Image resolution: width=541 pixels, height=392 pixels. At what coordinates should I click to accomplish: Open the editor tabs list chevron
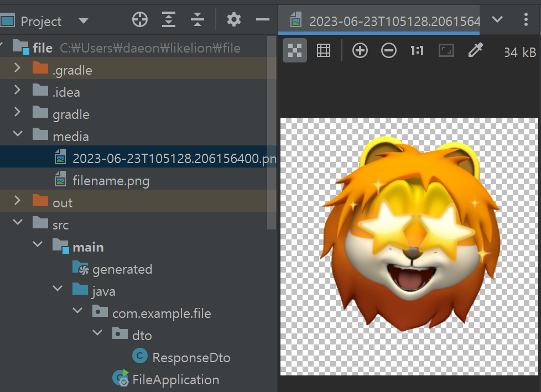pyautogui.click(x=497, y=19)
